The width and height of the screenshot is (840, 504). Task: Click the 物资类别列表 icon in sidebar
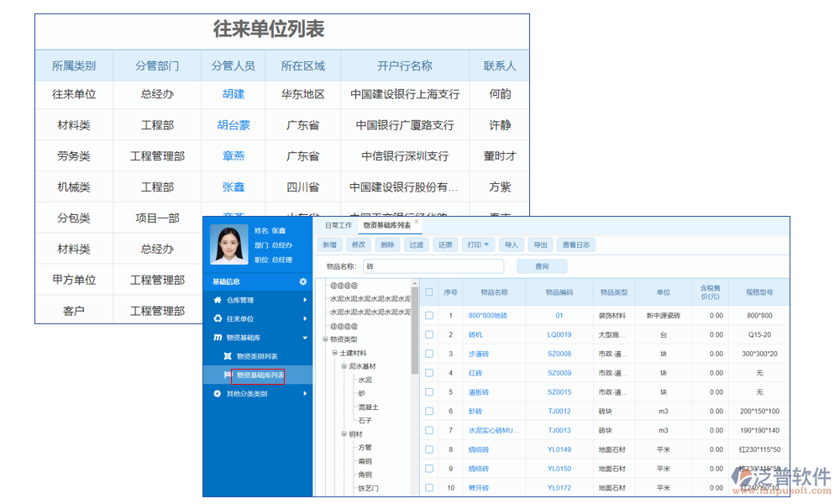(227, 355)
